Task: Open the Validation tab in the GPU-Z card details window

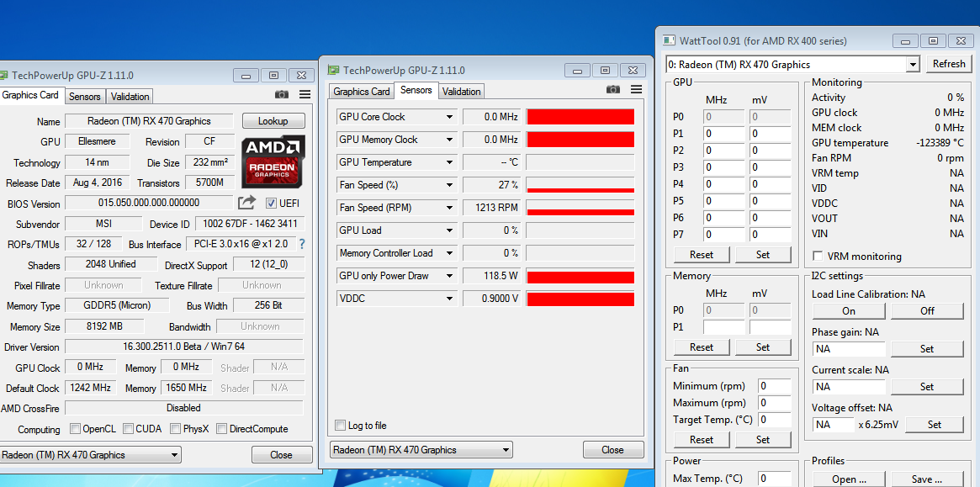Action: [x=130, y=96]
